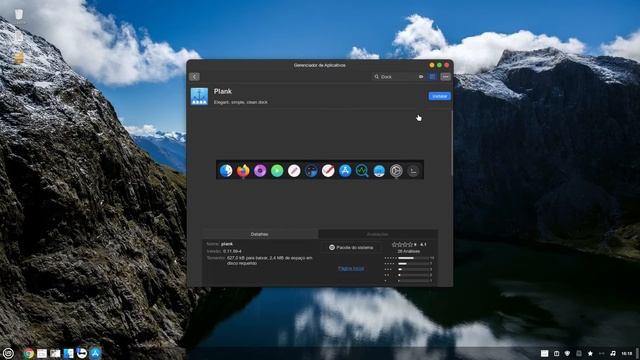640x360 pixels.
Task: Switch to the Avaliações tab
Action: click(x=378, y=234)
